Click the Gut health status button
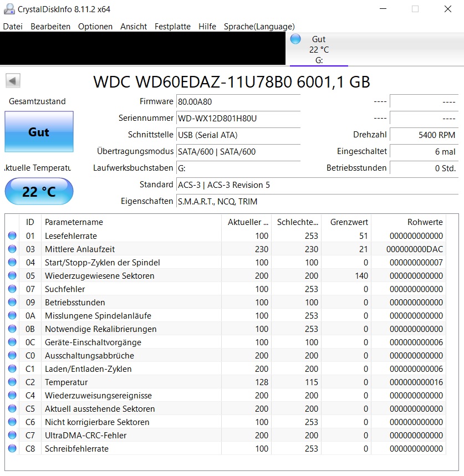This screenshot has width=464, height=476. [39, 132]
